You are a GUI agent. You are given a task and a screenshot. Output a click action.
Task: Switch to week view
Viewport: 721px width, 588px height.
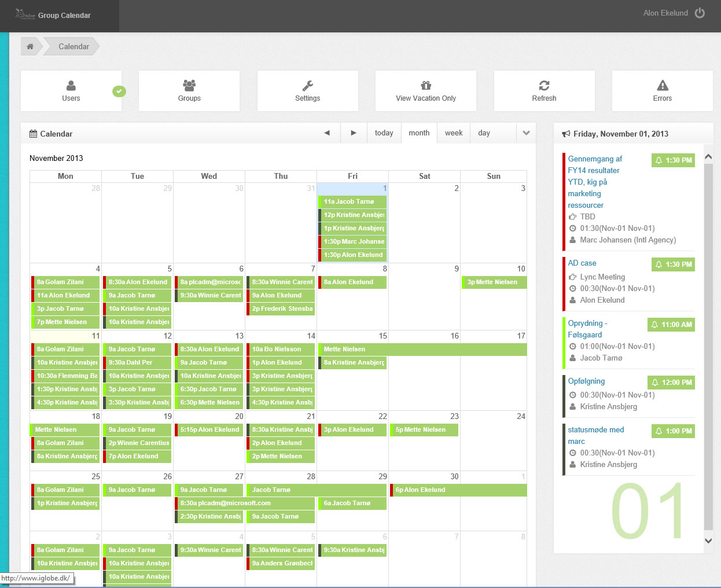tap(454, 133)
